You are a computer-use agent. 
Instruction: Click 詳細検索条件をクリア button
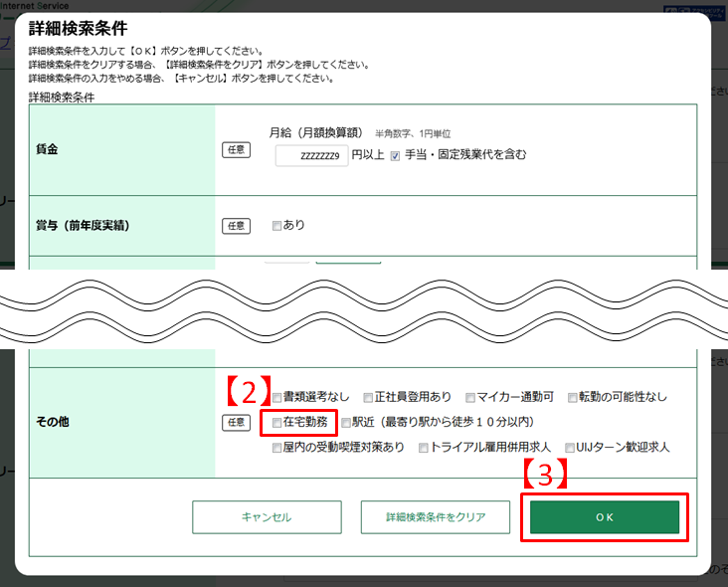coord(436,517)
